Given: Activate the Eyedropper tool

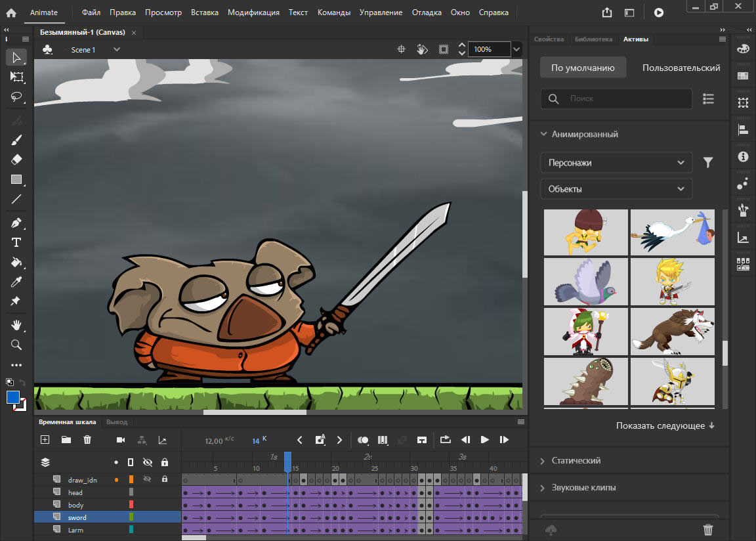Looking at the screenshot, I should (x=17, y=282).
